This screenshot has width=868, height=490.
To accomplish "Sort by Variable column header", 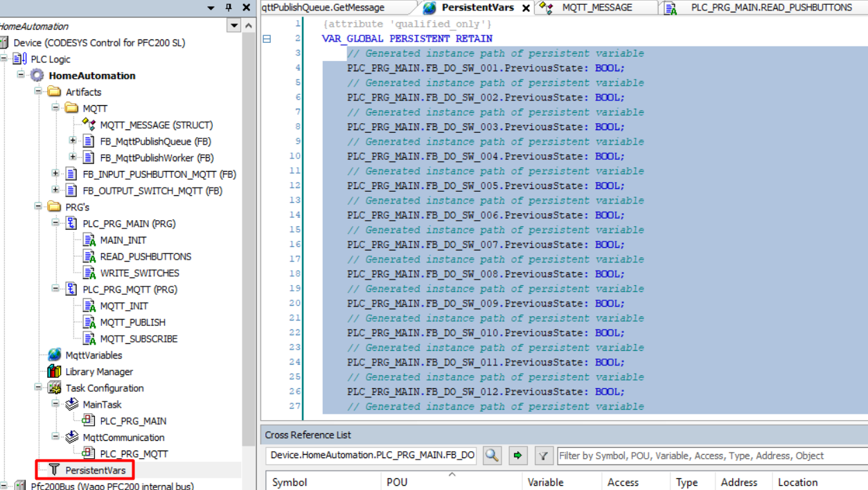I will point(561,482).
